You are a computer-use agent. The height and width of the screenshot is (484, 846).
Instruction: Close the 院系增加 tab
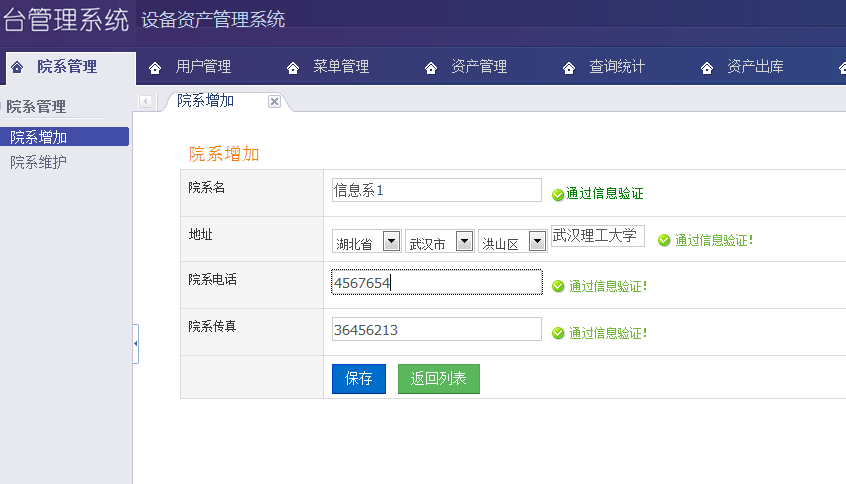click(274, 101)
